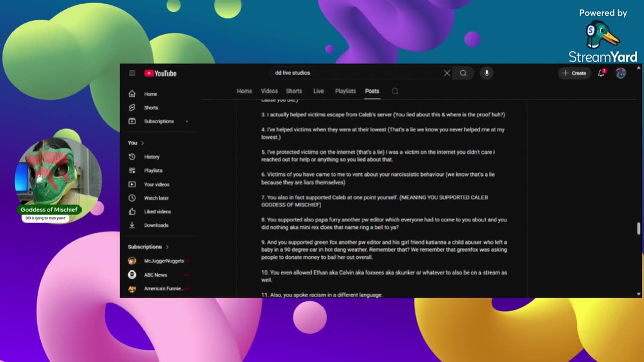Select the channel Posts tab
Screen dimensions: 644x362
click(372, 91)
